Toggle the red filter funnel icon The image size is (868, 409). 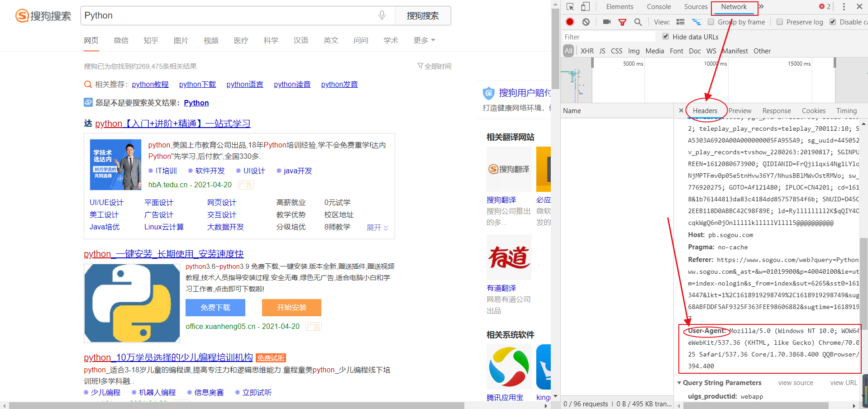click(622, 22)
